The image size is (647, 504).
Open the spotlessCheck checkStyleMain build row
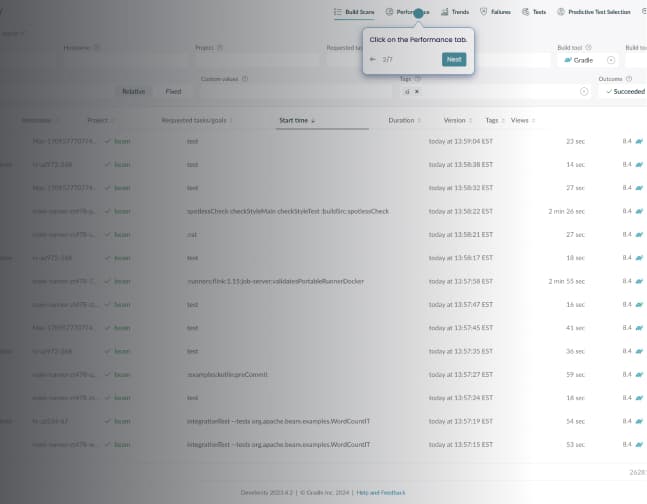click(x=287, y=211)
